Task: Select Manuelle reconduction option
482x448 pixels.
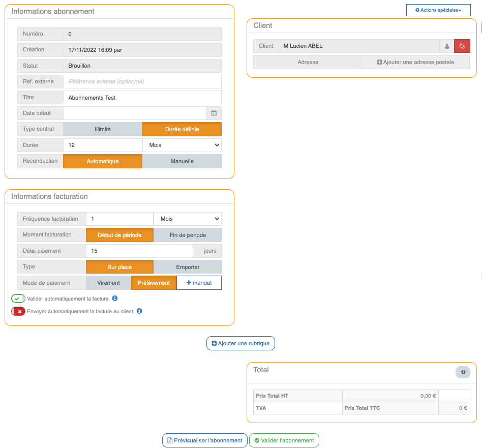Action: coord(182,161)
